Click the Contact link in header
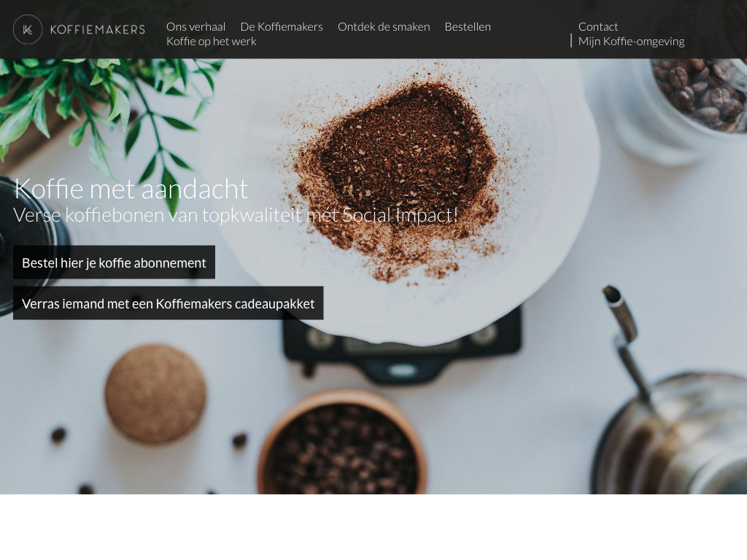Viewport: 747px width, 560px height. click(x=598, y=27)
